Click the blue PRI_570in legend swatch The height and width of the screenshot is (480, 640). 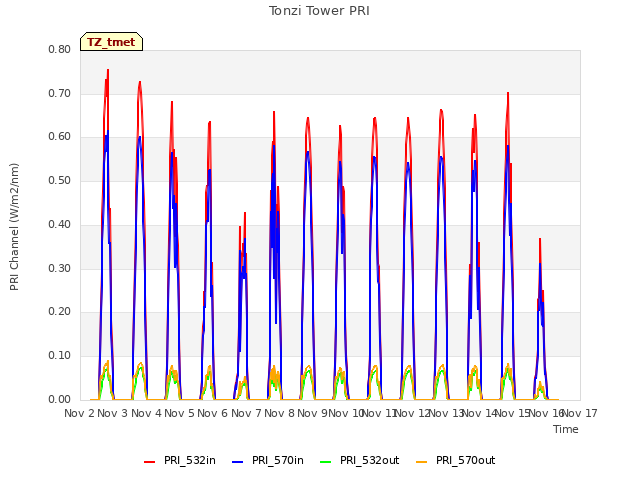[237, 462]
